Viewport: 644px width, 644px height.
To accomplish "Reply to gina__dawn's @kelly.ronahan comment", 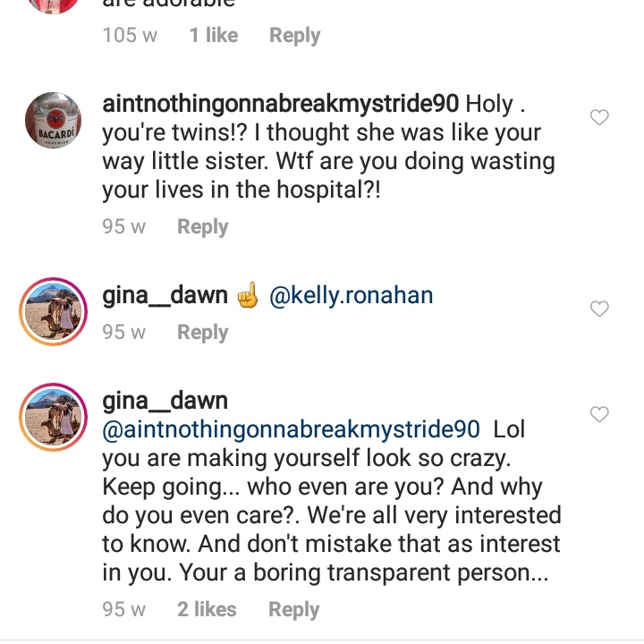I will point(202,332).
